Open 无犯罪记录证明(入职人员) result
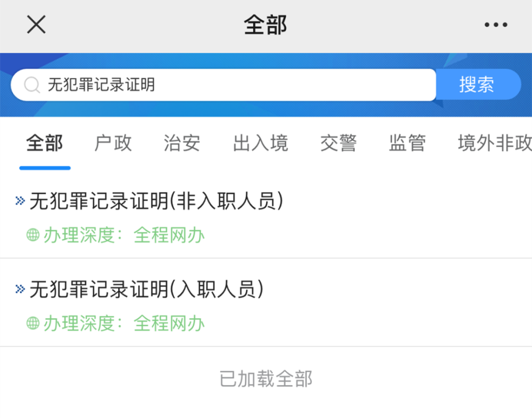The width and height of the screenshot is (532, 418). click(147, 290)
